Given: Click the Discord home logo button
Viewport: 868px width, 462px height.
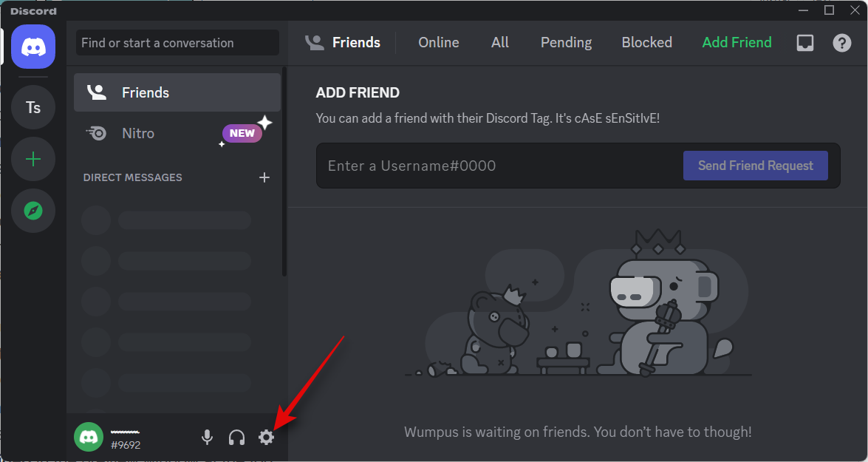Looking at the screenshot, I should click(33, 47).
